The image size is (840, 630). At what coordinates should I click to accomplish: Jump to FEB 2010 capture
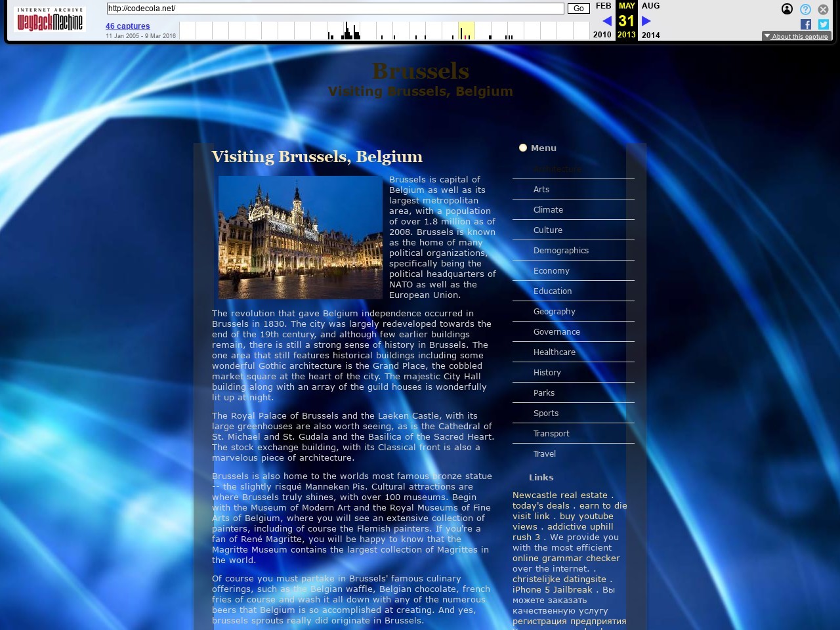(x=602, y=6)
